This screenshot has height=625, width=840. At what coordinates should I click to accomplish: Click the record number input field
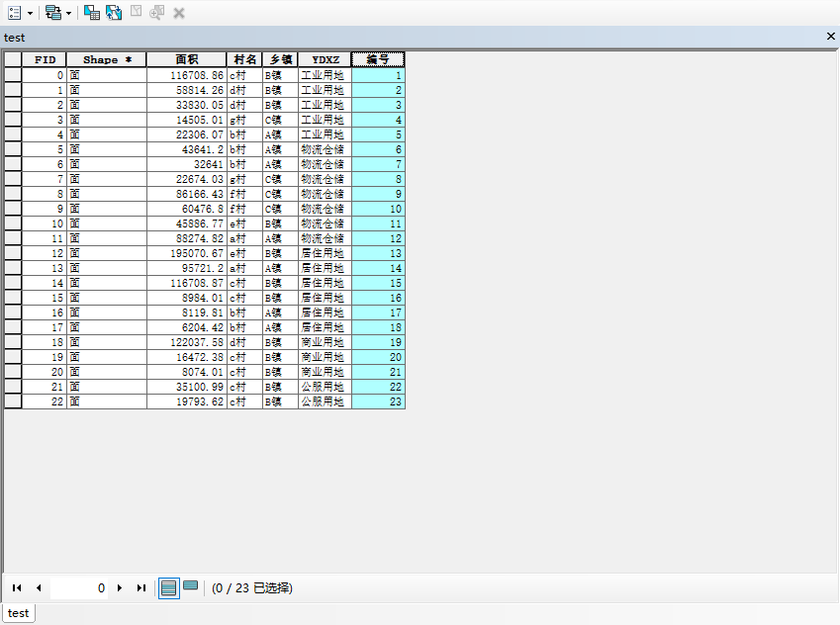(79, 587)
